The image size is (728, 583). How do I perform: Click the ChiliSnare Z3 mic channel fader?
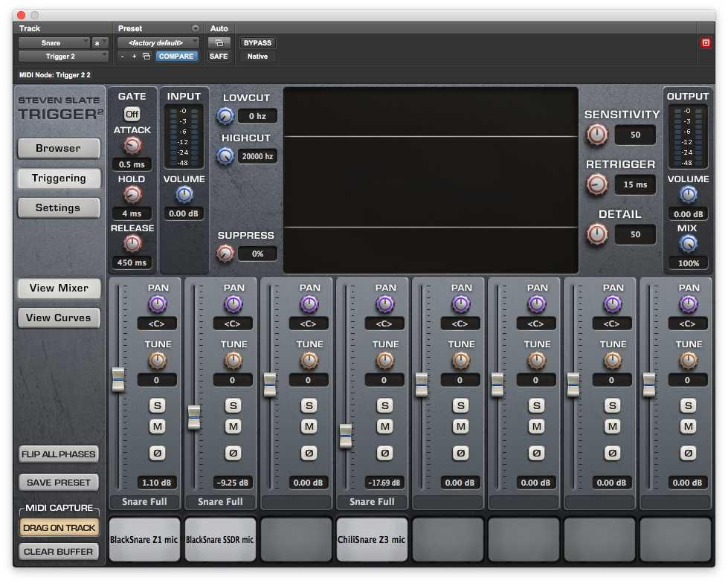[346, 436]
